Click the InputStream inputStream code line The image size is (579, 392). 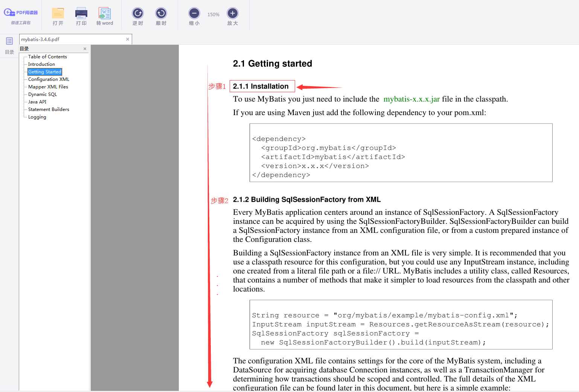(x=401, y=324)
